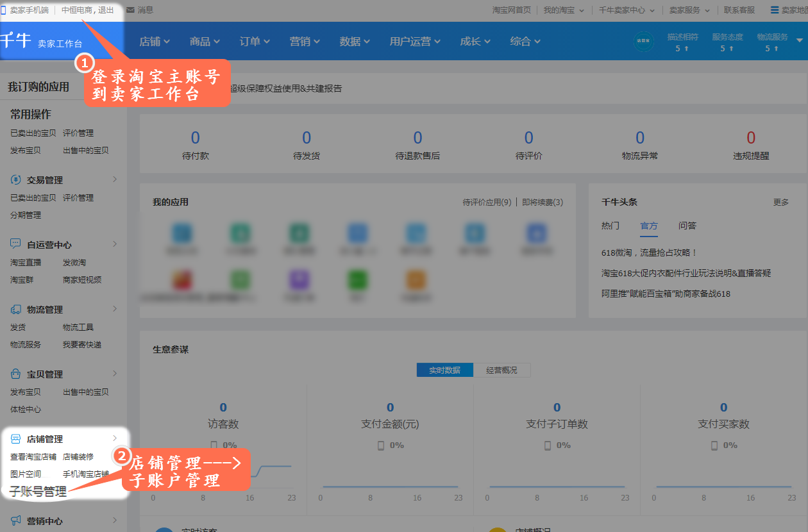Select the 问答 tab in 千牛头条
This screenshot has height=532, width=808.
click(x=687, y=226)
